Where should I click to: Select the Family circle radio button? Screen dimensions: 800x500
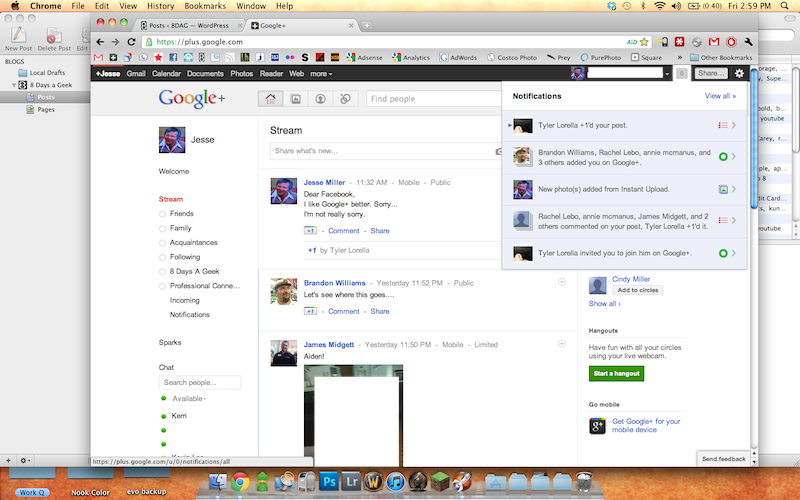pyautogui.click(x=162, y=228)
